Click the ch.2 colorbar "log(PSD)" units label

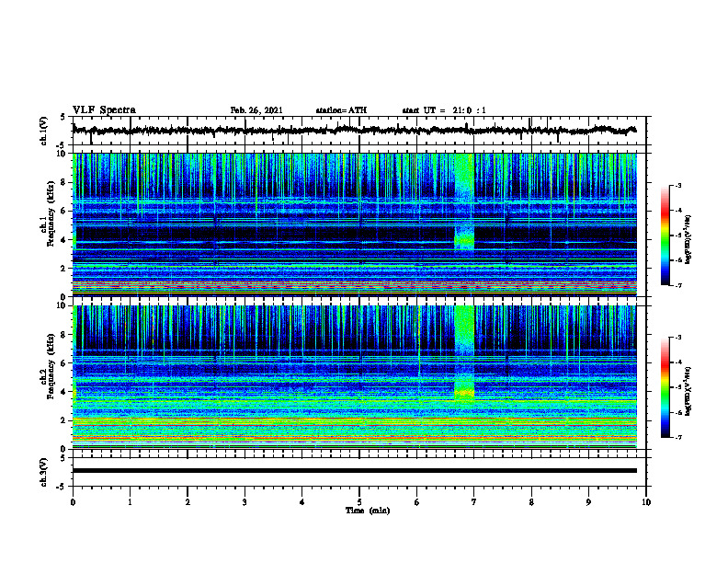coord(688,391)
